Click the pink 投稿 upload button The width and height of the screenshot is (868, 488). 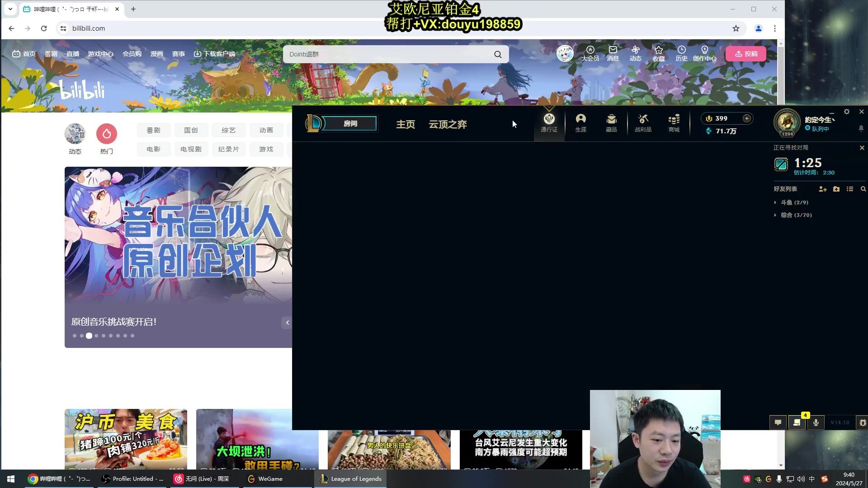(745, 53)
